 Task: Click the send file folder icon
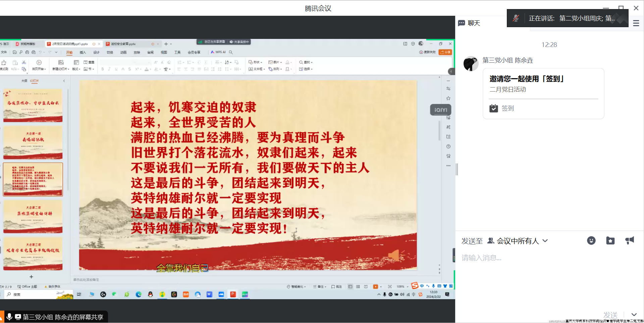[x=610, y=240]
